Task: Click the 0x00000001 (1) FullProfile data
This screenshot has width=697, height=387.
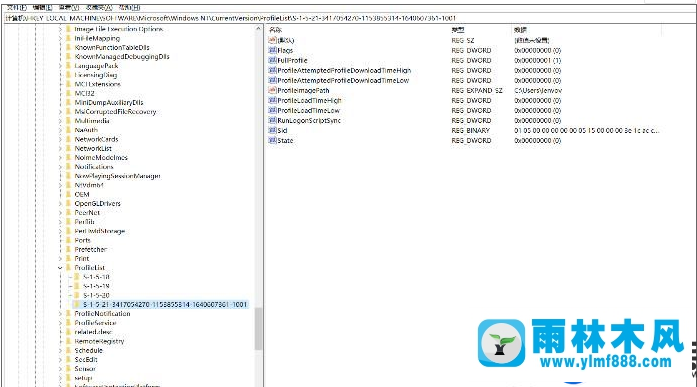Action: [537, 60]
